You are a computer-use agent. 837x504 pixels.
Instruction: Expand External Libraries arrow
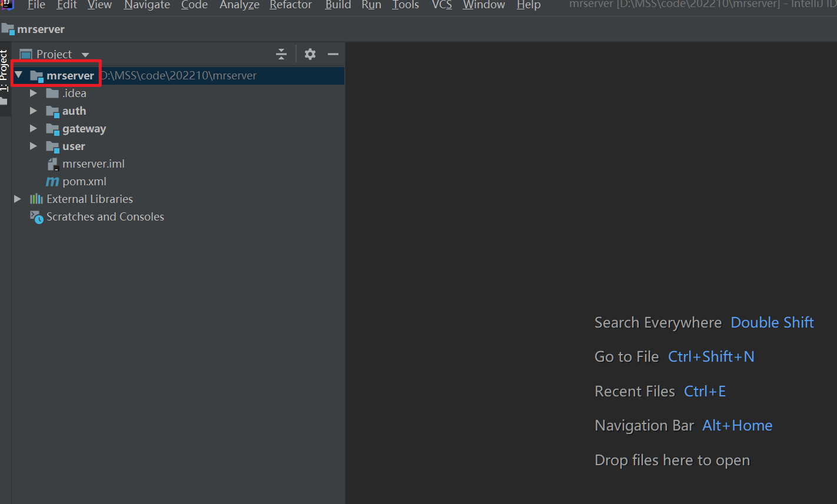(18, 199)
